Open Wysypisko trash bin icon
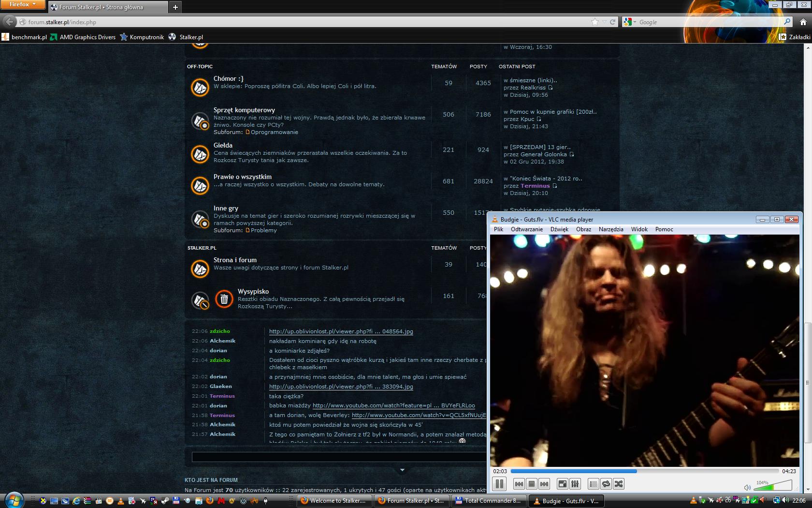 (224, 299)
